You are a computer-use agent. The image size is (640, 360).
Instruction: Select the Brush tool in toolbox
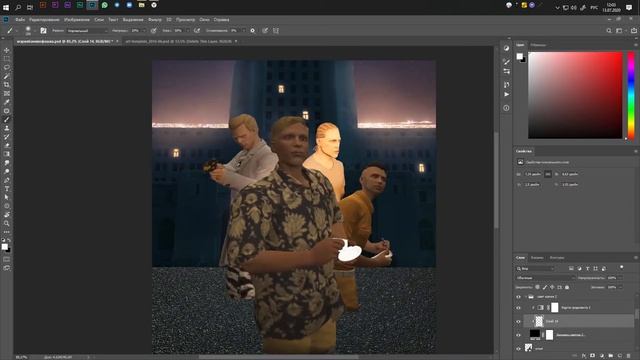point(7,120)
